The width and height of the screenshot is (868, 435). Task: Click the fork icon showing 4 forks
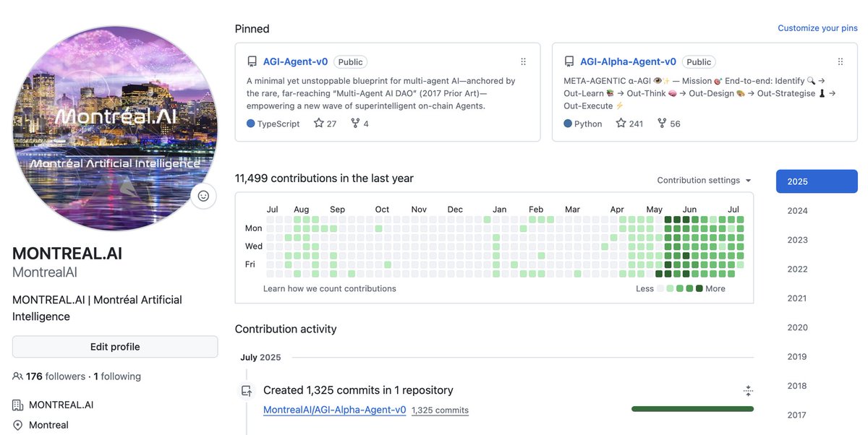coord(355,124)
